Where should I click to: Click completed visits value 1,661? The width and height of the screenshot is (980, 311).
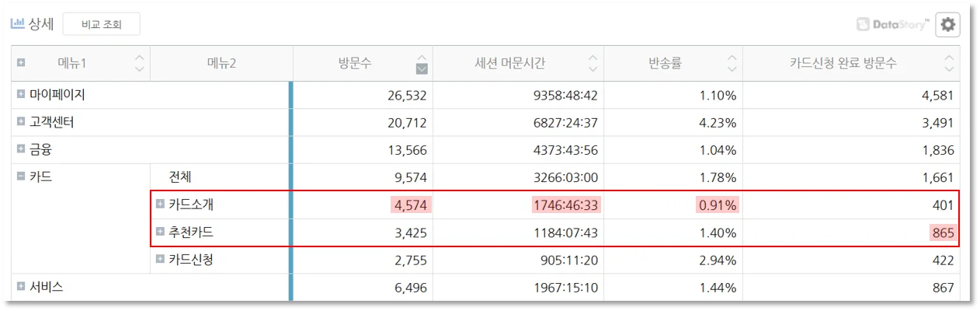938,177
